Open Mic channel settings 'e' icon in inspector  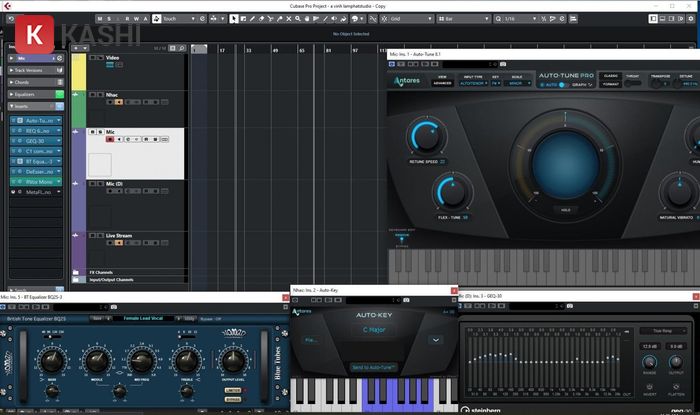[59, 58]
